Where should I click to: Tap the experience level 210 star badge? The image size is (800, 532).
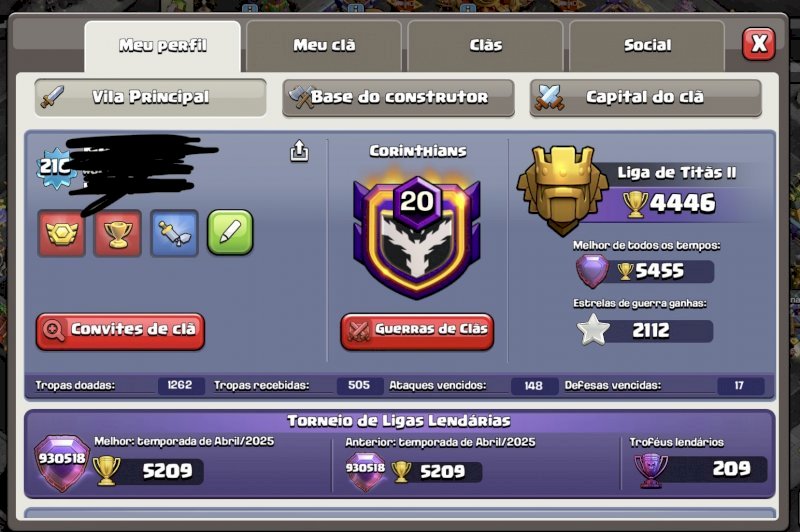[x=55, y=167]
